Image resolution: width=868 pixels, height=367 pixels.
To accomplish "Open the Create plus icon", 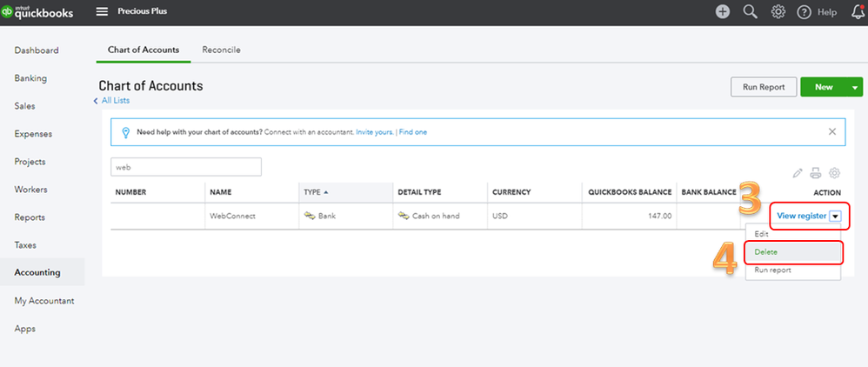I will tap(723, 11).
